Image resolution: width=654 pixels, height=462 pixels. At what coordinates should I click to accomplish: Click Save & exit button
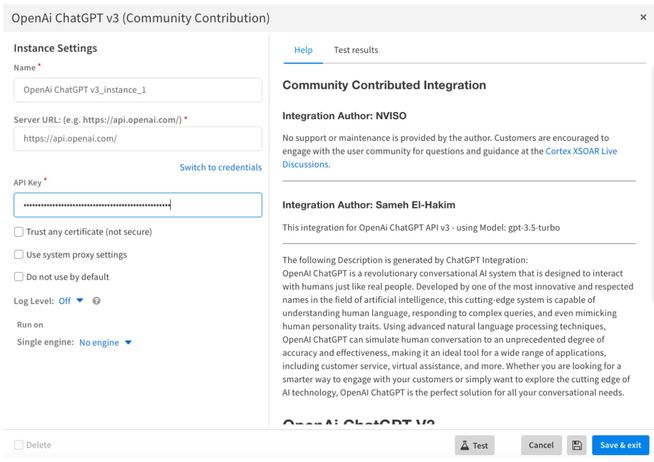pyautogui.click(x=620, y=445)
